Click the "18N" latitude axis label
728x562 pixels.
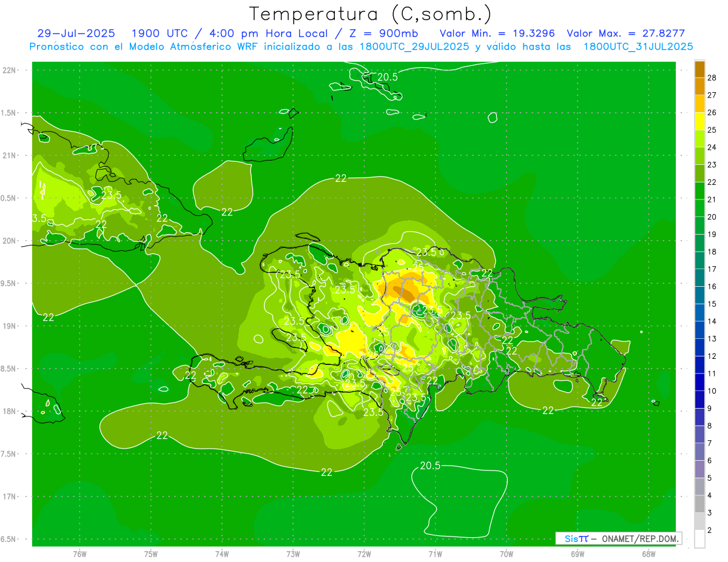[x=10, y=411]
